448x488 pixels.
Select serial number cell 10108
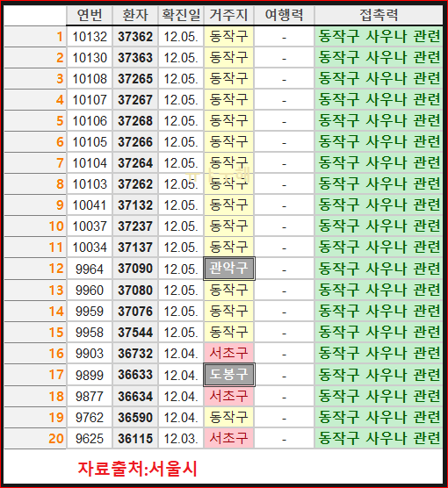point(90,79)
